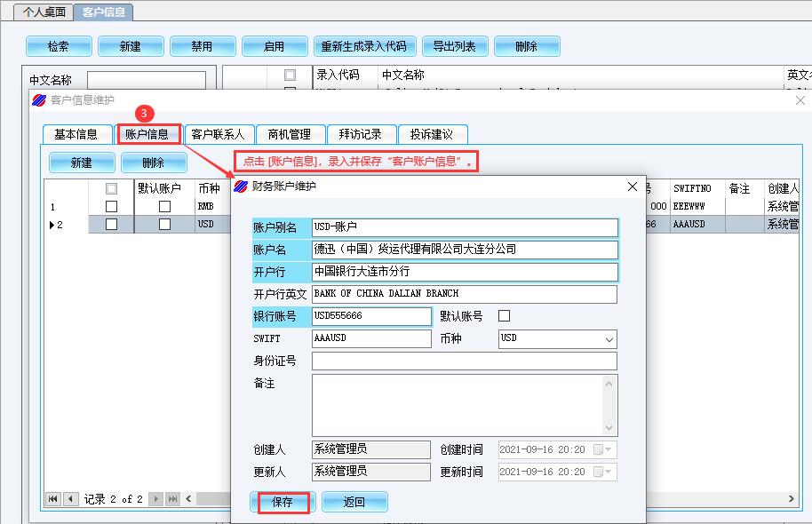Open the 账户信息 tab

click(x=147, y=134)
